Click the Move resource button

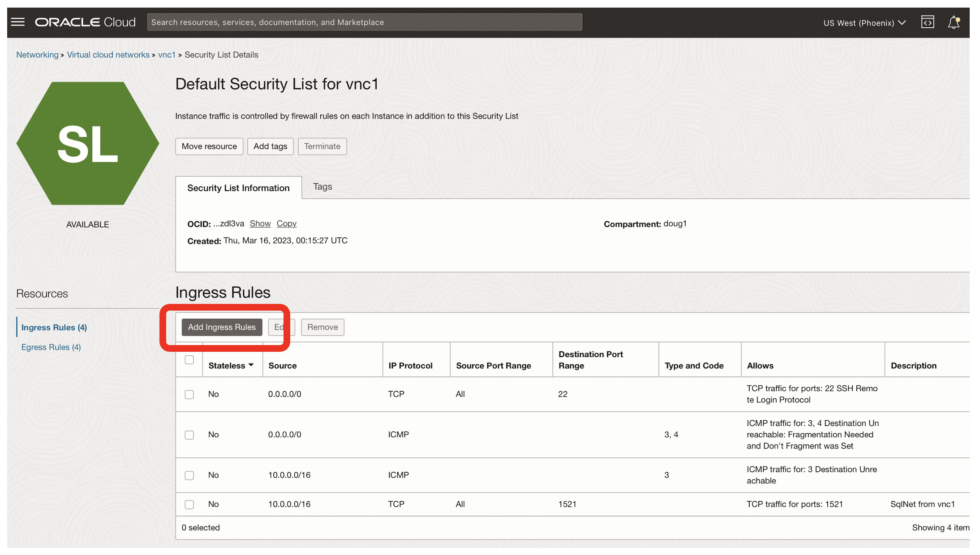(x=209, y=146)
